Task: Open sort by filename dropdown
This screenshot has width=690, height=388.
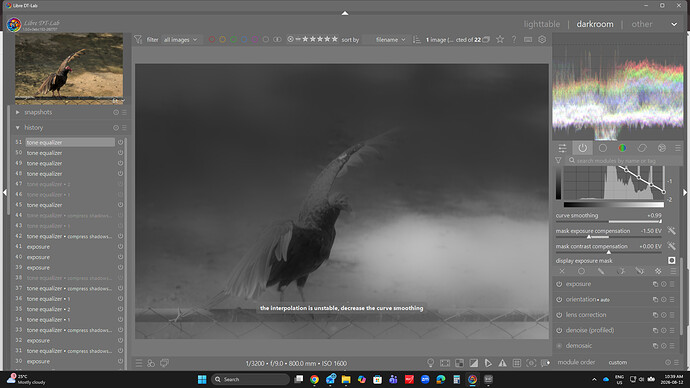Action: click(x=390, y=40)
